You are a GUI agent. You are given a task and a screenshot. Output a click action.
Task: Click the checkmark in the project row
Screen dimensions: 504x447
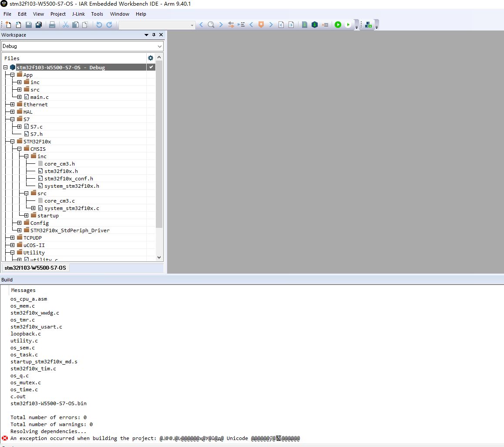pos(151,67)
